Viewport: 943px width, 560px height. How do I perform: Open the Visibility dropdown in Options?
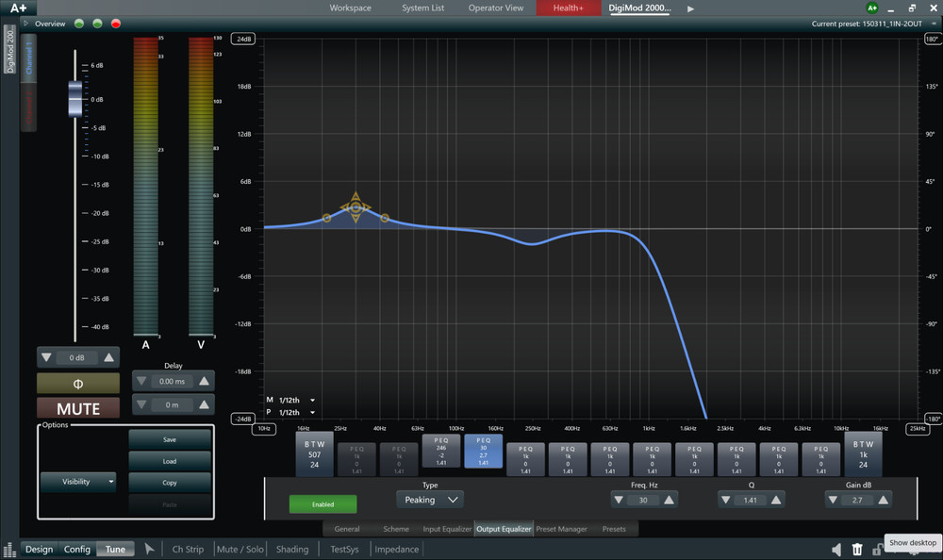tap(77, 482)
